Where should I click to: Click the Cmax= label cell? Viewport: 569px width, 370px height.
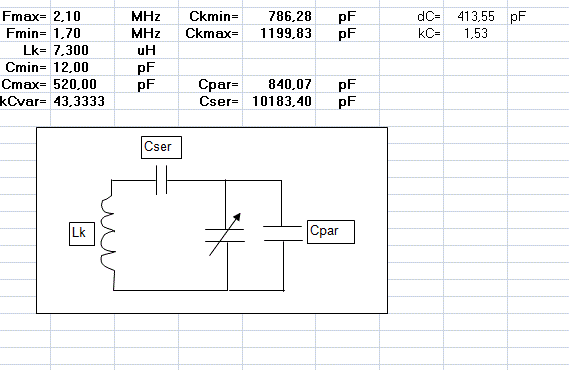click(25, 85)
